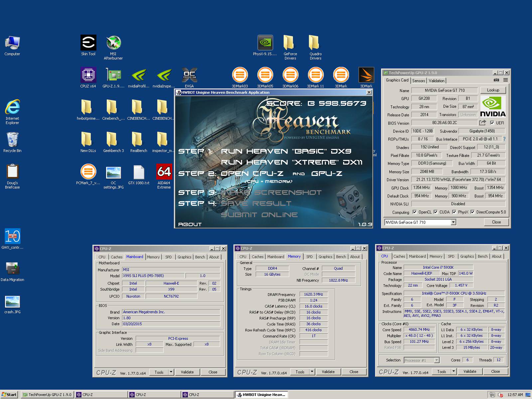Open the PCMark_7 desktop shortcut
This screenshot has height=399, width=532.
[x=88, y=174]
